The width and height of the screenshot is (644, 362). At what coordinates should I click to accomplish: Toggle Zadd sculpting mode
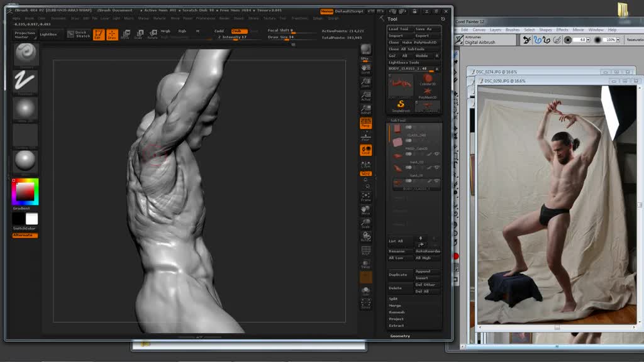click(219, 31)
